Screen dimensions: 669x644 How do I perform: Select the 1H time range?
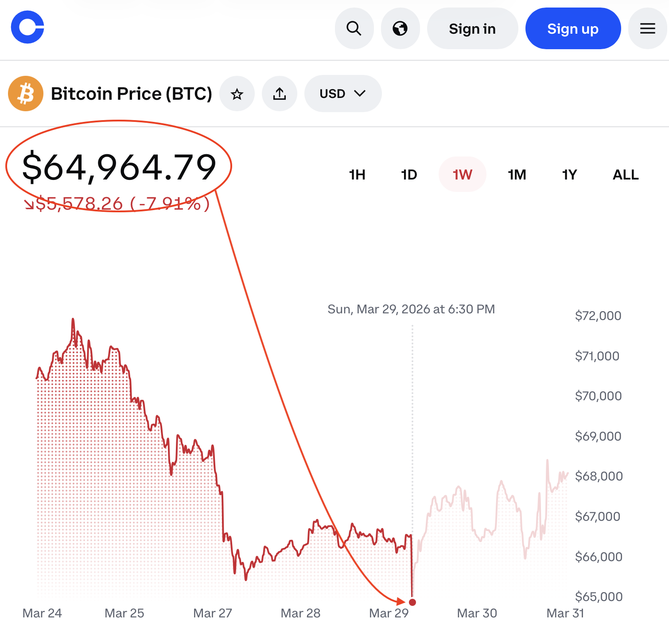(x=357, y=175)
